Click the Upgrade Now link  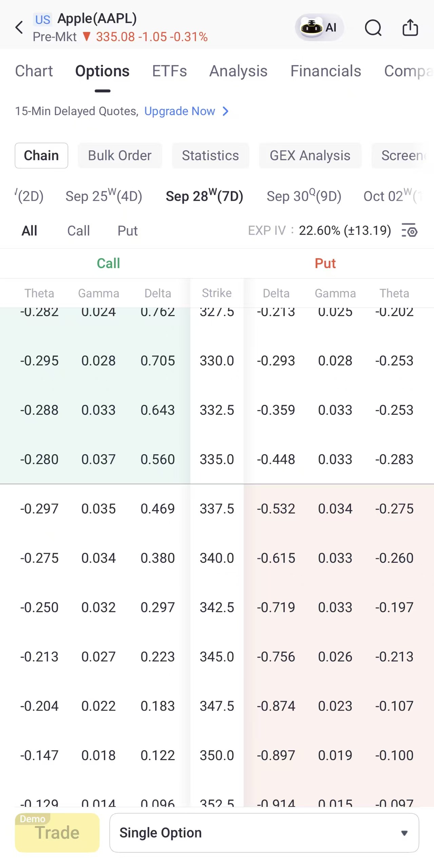tap(180, 111)
